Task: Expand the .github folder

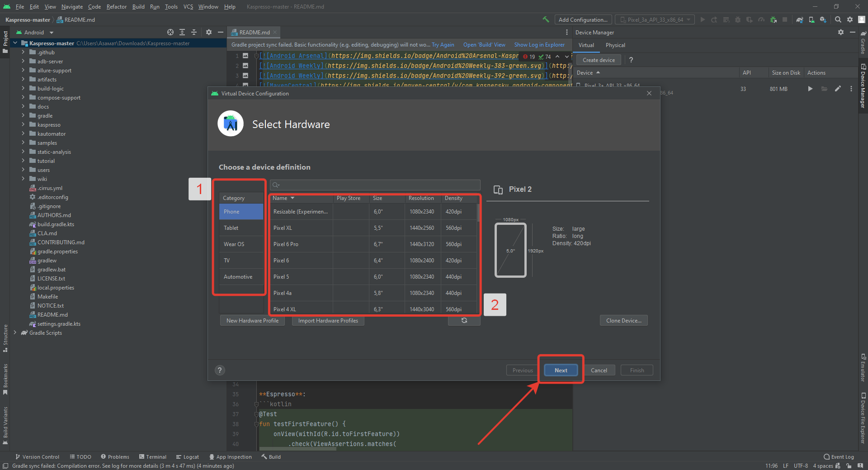Action: [23, 52]
